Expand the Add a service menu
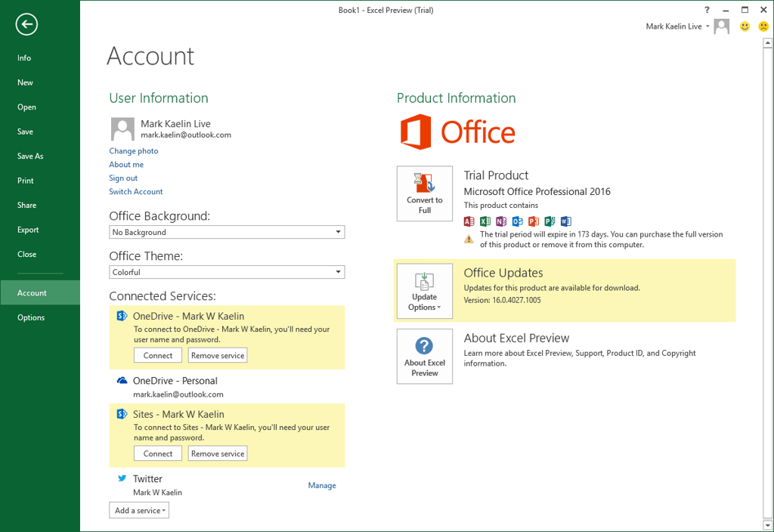Screen dimensions: 774x532 139,510
